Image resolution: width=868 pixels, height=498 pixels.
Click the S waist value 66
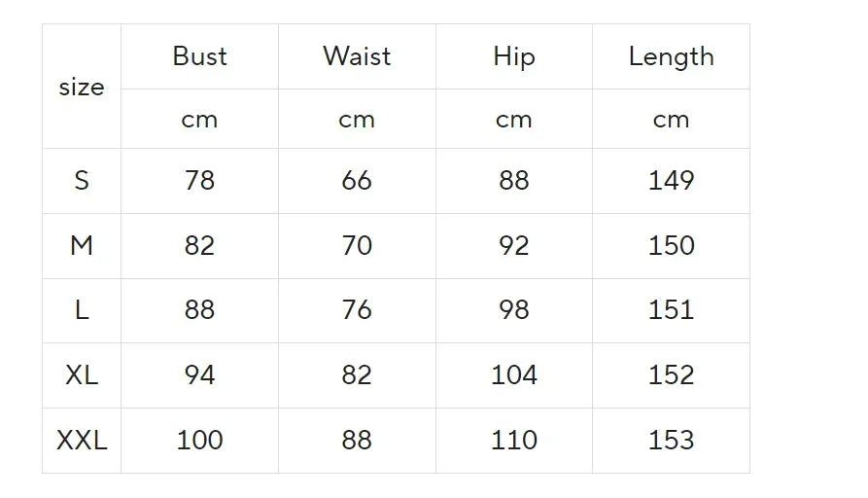(357, 180)
